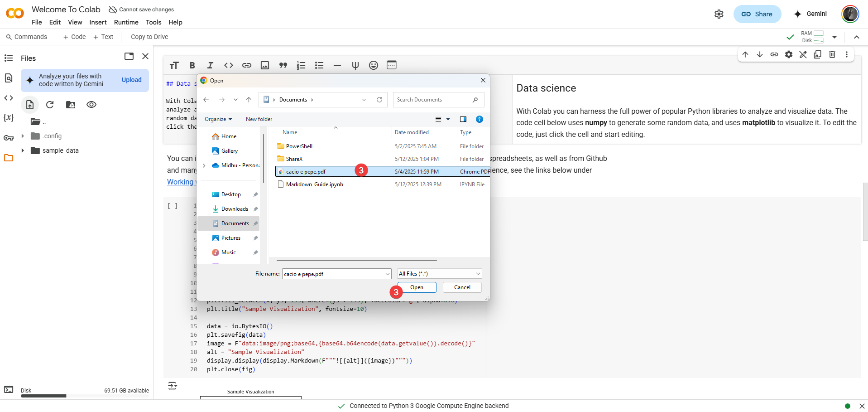Insert an image from the markdown toolbar

[265, 65]
